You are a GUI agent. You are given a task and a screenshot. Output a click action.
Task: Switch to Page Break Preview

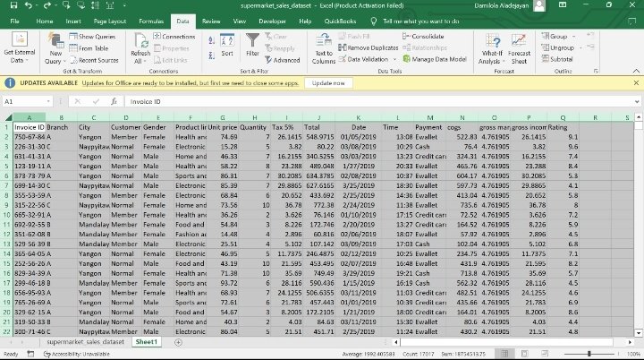pos(545,354)
